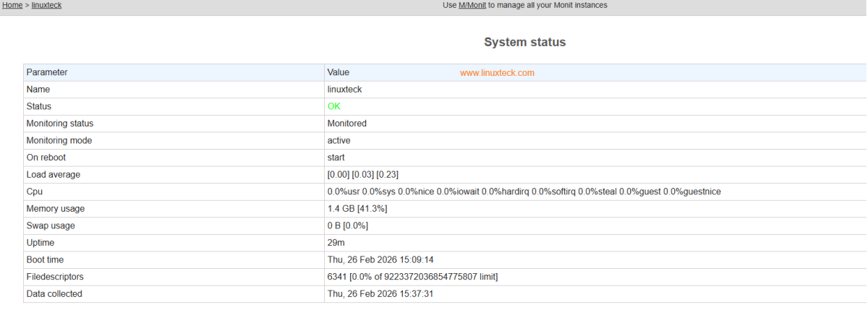Click the Load average label
This screenshot has height=310, width=868.
[x=54, y=174]
